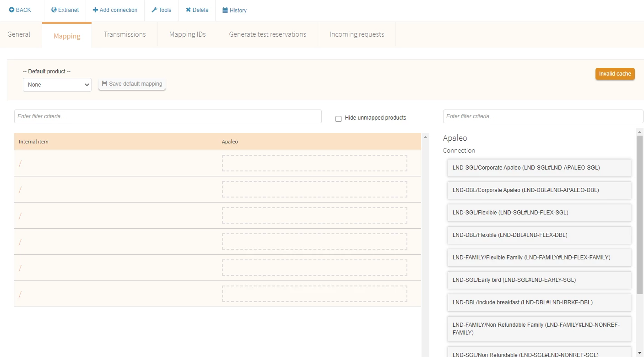Click the left filter criteria input
The image size is (644, 357).
tap(168, 116)
